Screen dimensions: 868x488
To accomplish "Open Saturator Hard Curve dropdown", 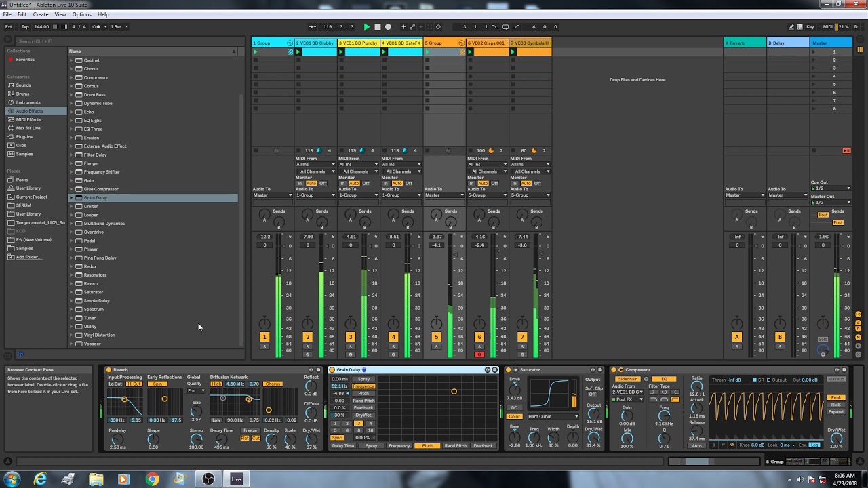I will coord(553,416).
